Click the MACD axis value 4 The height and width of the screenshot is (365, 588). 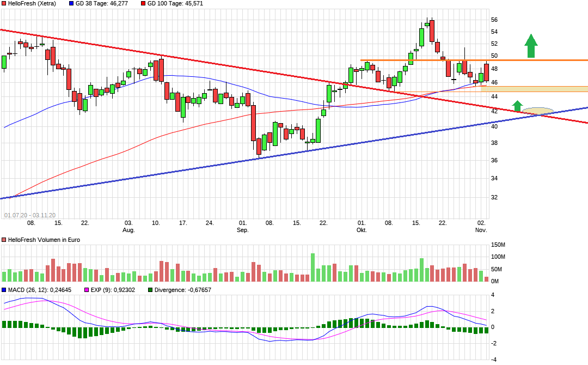(493, 295)
